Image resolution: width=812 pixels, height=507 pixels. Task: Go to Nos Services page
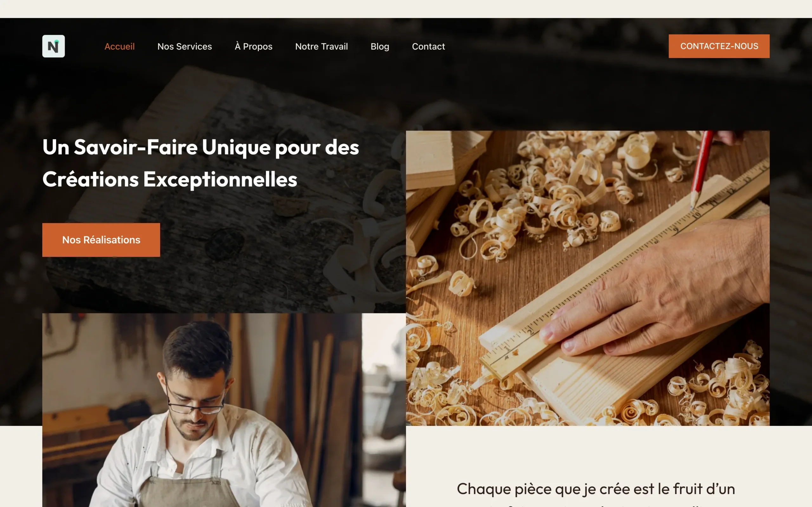pyautogui.click(x=185, y=46)
